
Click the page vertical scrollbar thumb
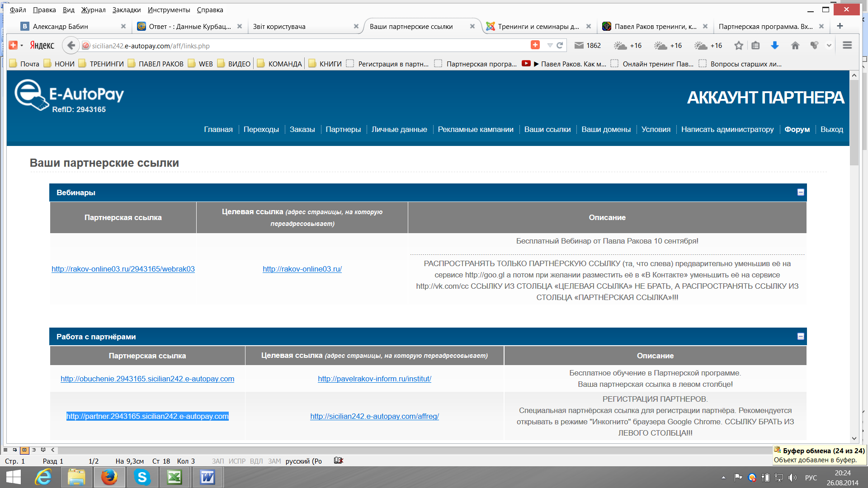pyautogui.click(x=854, y=123)
